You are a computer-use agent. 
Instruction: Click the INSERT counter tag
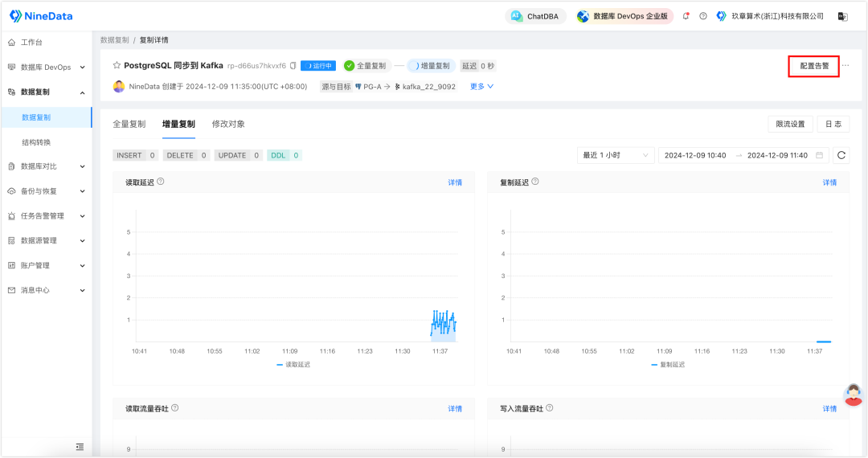[x=136, y=155]
